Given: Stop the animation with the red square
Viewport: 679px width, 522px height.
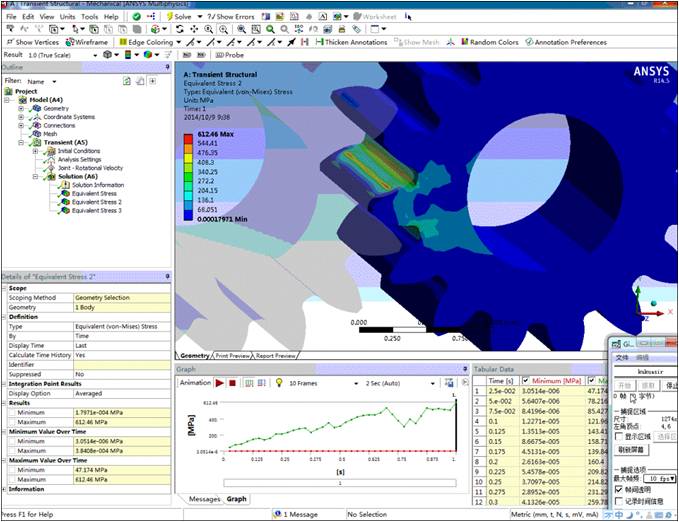Looking at the screenshot, I should (x=232, y=382).
